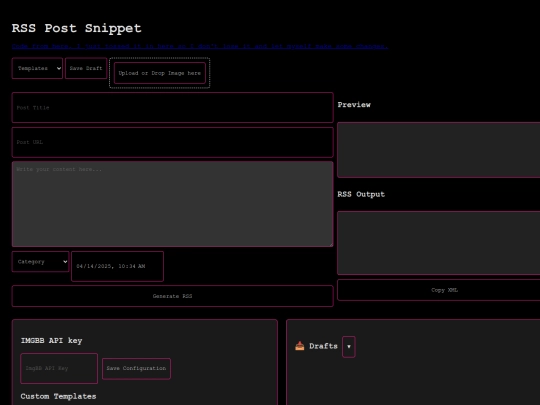The width and height of the screenshot is (540, 405).
Task: Open the Templates dropdown
Action: (x=37, y=69)
